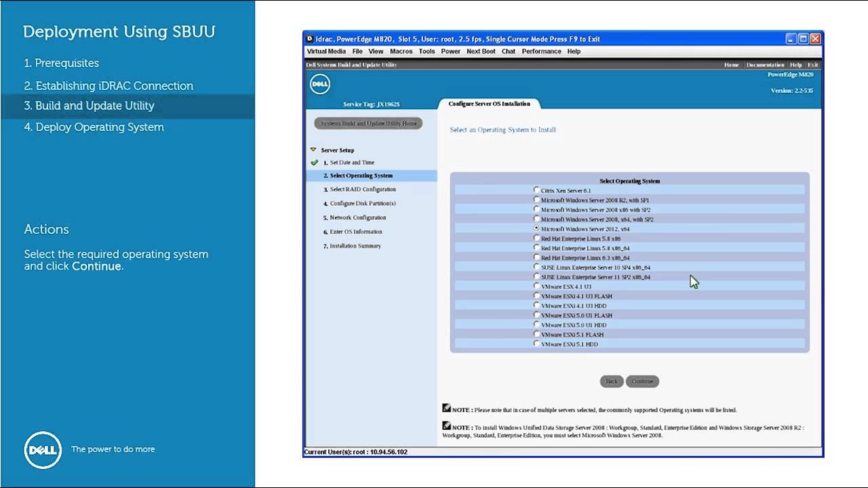This screenshot has height=488, width=868.
Task: Open the Documentation link
Action: [765, 65]
